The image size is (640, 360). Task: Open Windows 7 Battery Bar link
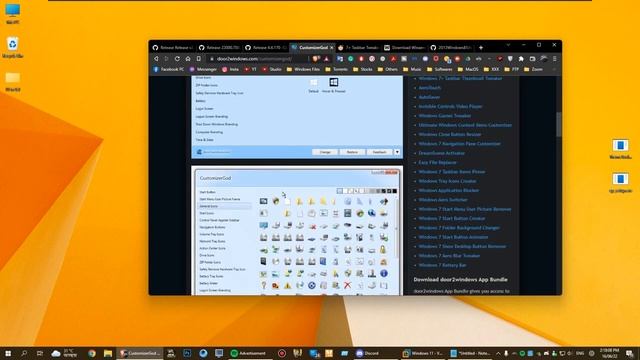(x=442, y=265)
